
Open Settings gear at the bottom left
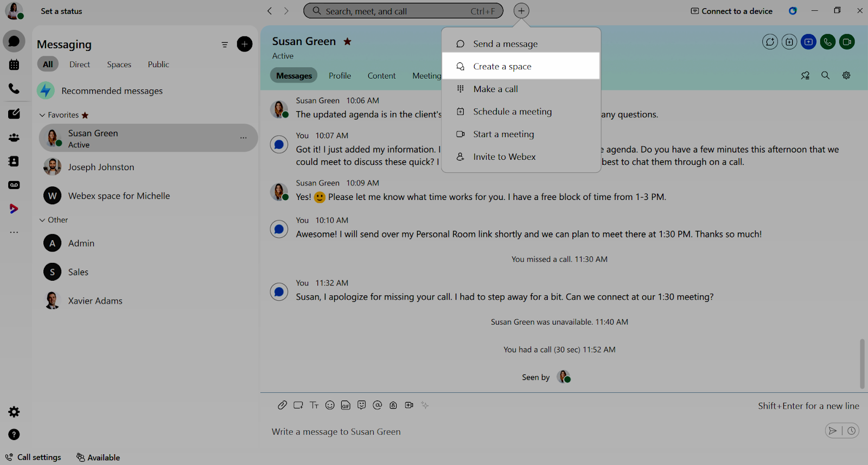tap(14, 412)
